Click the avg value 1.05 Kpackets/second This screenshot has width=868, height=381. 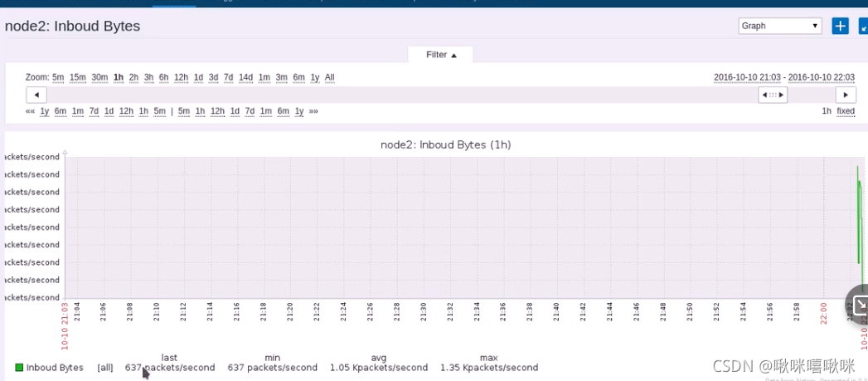(x=379, y=367)
